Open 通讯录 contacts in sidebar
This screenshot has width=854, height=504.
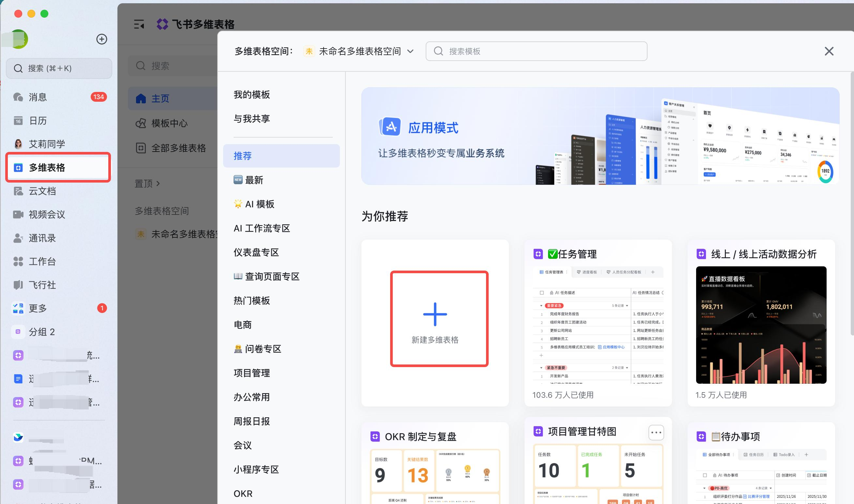click(x=42, y=238)
